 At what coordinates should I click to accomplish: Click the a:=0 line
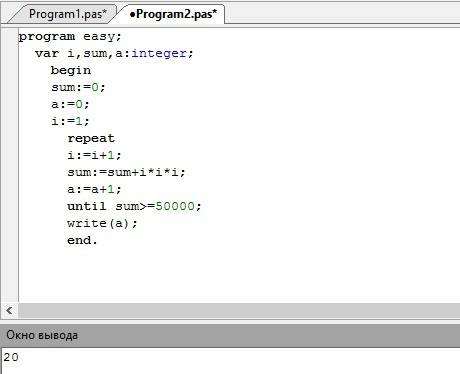click(70, 104)
